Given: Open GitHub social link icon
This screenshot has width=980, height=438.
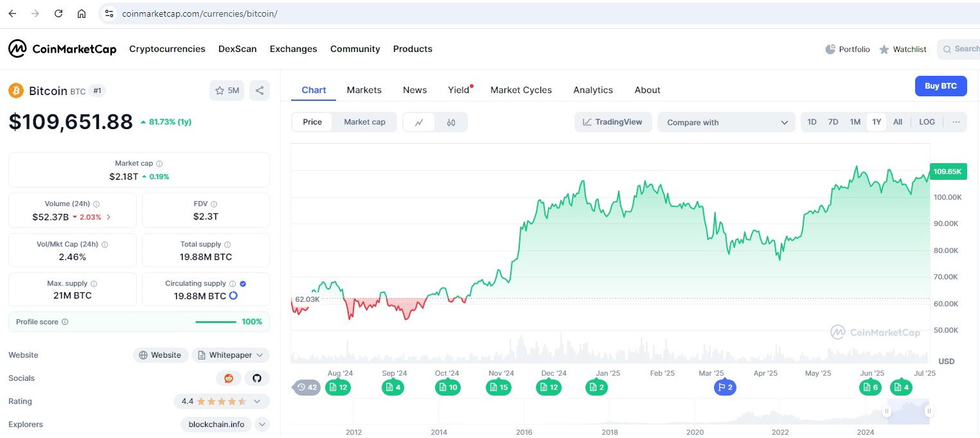Looking at the screenshot, I should [x=257, y=378].
